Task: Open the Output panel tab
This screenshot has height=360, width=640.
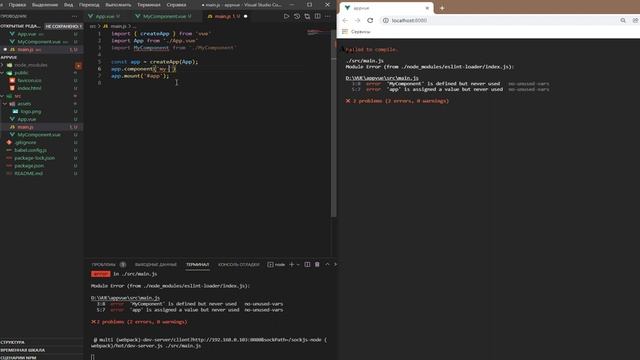Action: coord(156,264)
